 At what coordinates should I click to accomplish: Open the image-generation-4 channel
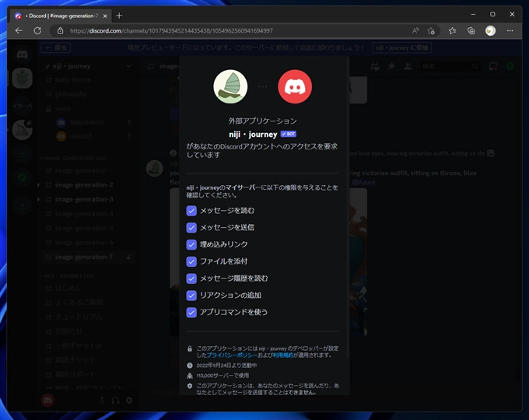tap(88, 214)
